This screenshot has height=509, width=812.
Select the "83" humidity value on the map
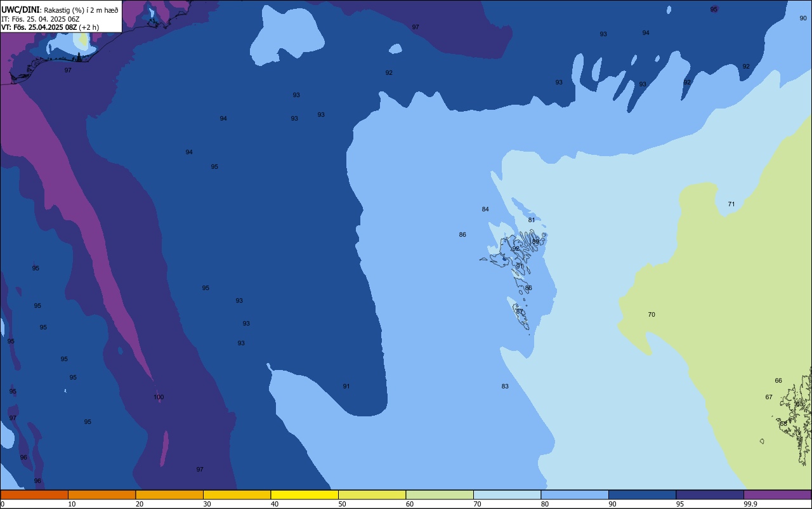coord(505,387)
